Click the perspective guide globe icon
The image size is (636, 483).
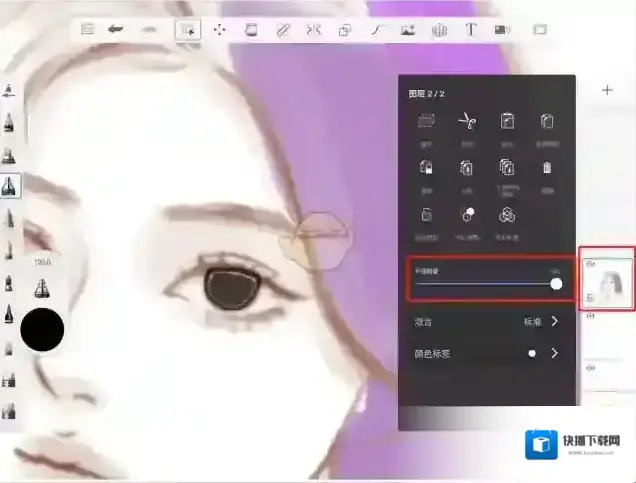[x=438, y=30]
